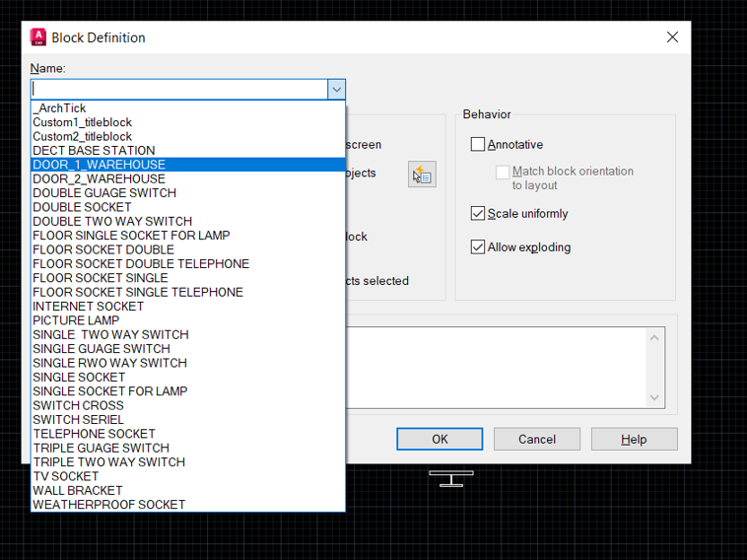747x560 pixels.
Task: Open Help for block definition
Action: 634,439
